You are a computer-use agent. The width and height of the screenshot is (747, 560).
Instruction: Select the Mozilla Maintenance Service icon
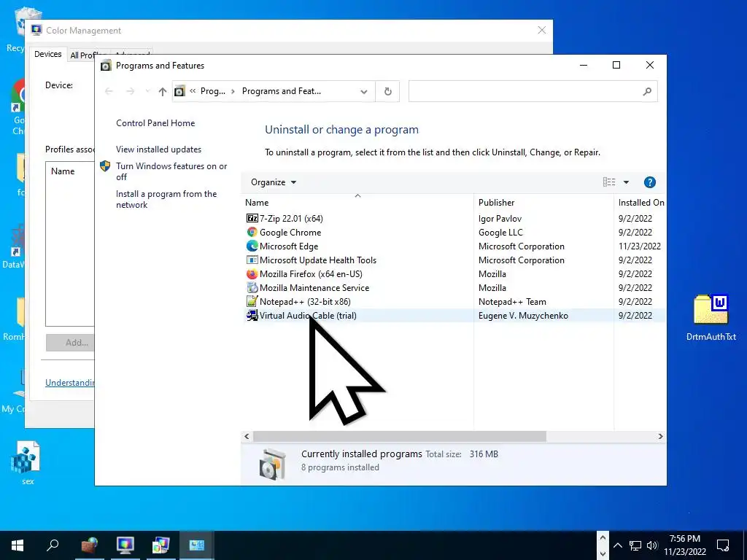tap(252, 287)
